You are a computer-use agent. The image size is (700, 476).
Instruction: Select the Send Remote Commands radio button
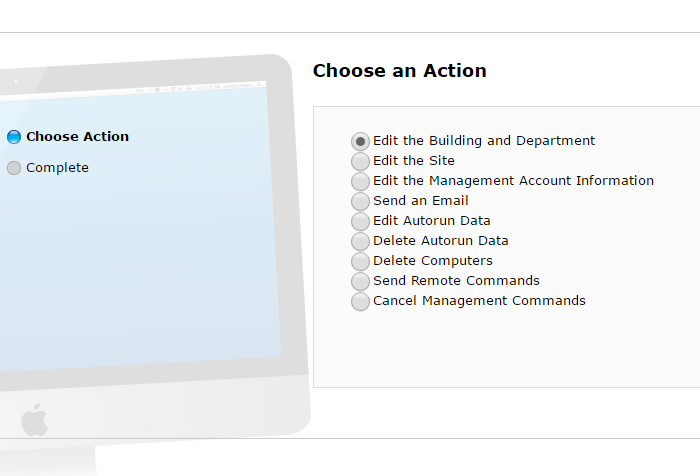click(360, 281)
